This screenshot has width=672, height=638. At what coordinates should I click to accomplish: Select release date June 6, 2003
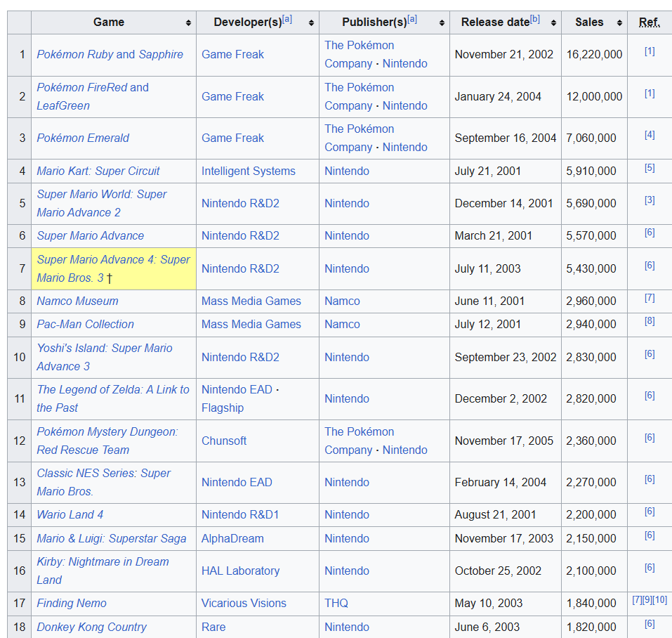pyautogui.click(x=487, y=627)
